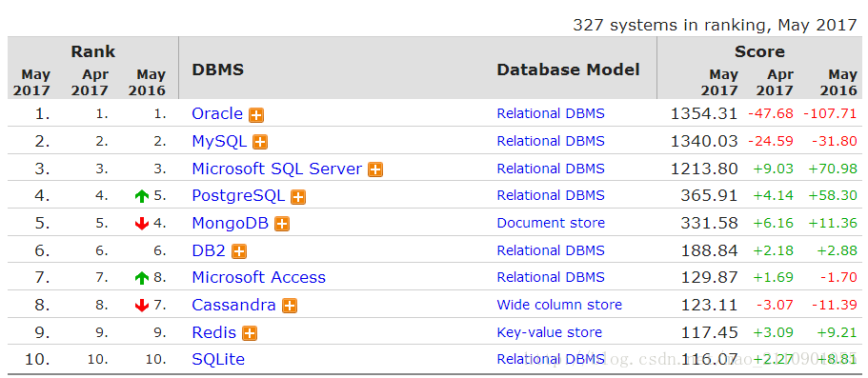Open the MySQL DBMS link
868x378 pixels.
click(219, 141)
